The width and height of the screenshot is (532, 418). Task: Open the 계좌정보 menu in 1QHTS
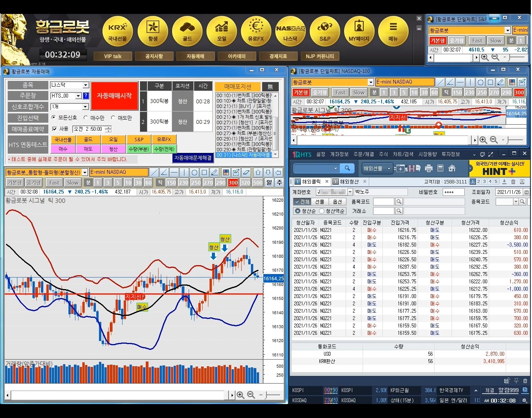tap(339, 154)
